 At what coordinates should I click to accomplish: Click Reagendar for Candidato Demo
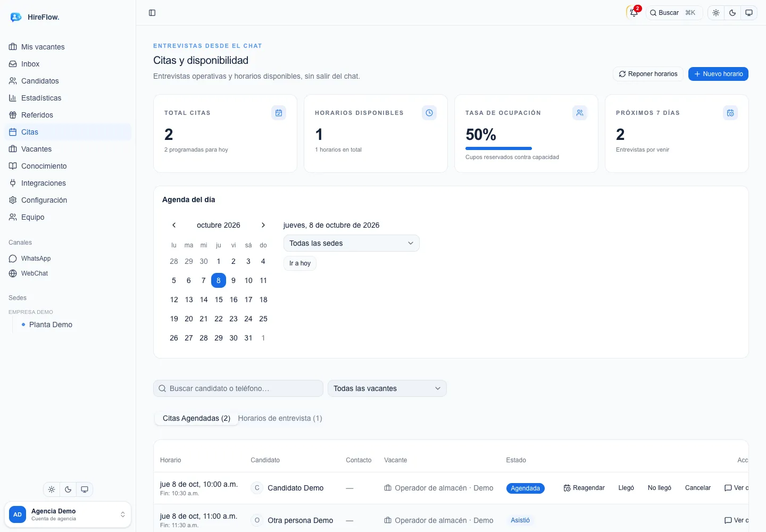click(x=584, y=488)
